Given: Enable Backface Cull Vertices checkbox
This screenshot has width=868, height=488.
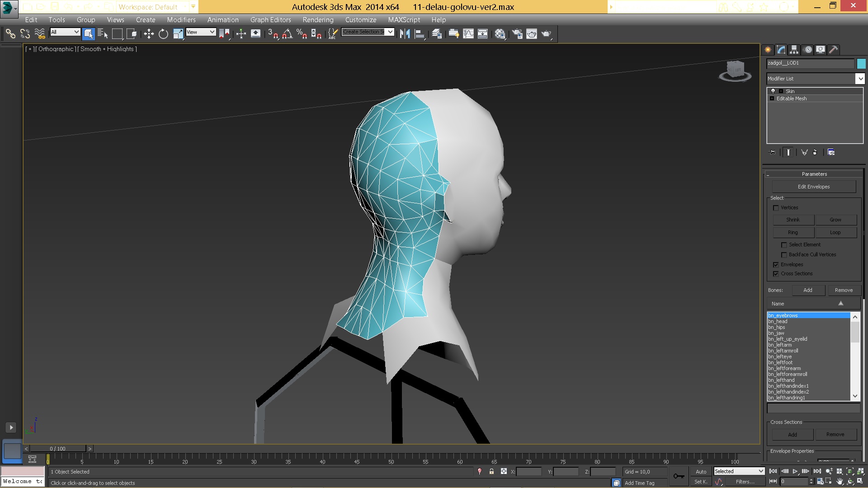Looking at the screenshot, I should [x=784, y=255].
